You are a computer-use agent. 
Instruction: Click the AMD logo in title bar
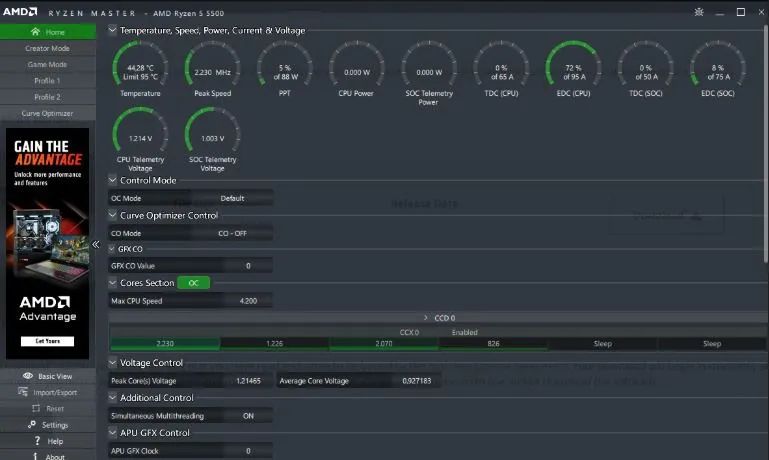point(20,12)
